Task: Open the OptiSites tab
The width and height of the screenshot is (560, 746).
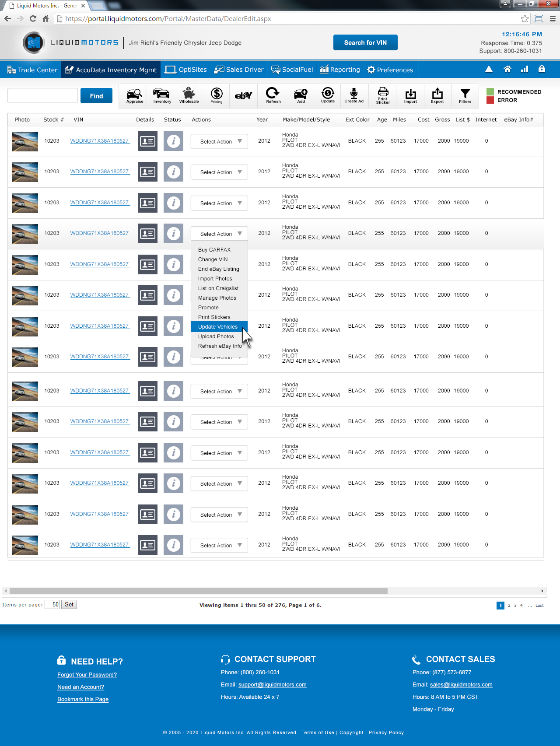Action: point(186,70)
